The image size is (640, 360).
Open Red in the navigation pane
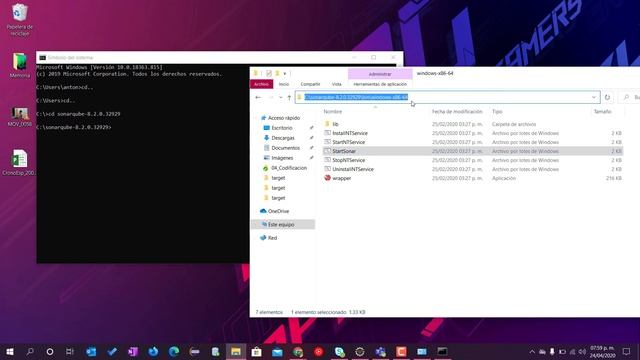click(x=272, y=238)
